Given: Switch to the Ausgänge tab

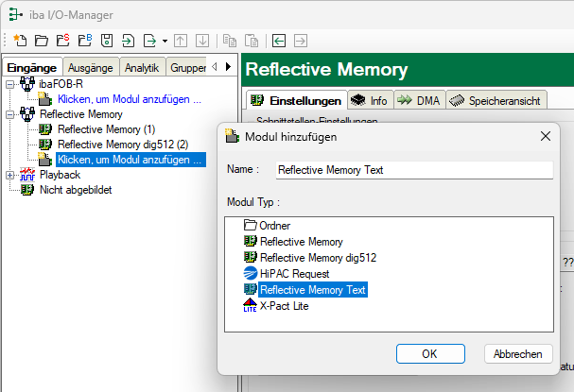Looking at the screenshot, I should tap(93, 67).
